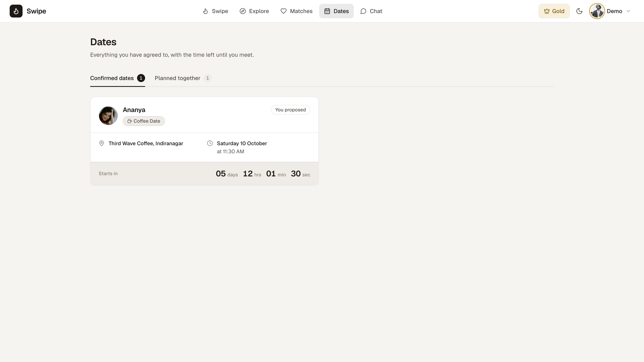Click the Planned together count badge
644x362 pixels.
(207, 78)
